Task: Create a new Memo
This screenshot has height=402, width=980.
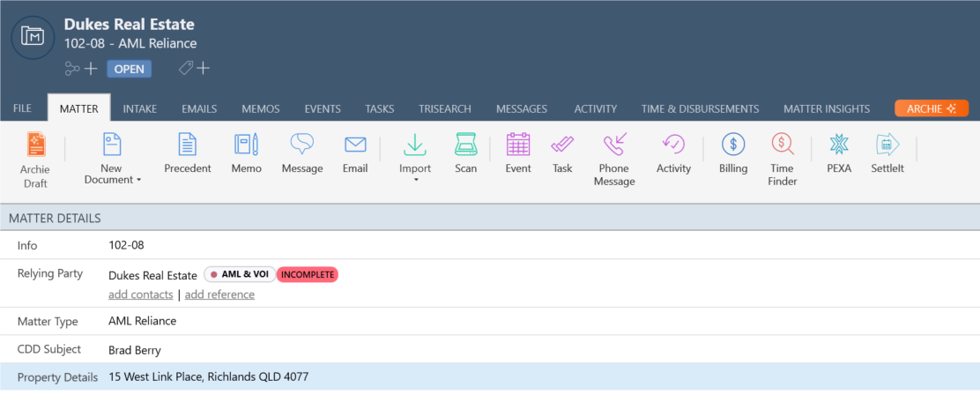Action: [x=246, y=153]
